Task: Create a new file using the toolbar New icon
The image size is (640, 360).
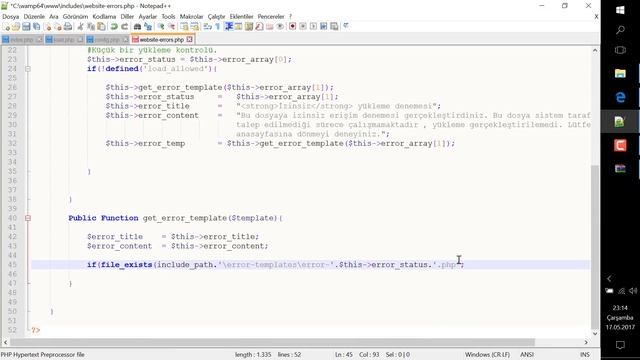Action: (7, 27)
